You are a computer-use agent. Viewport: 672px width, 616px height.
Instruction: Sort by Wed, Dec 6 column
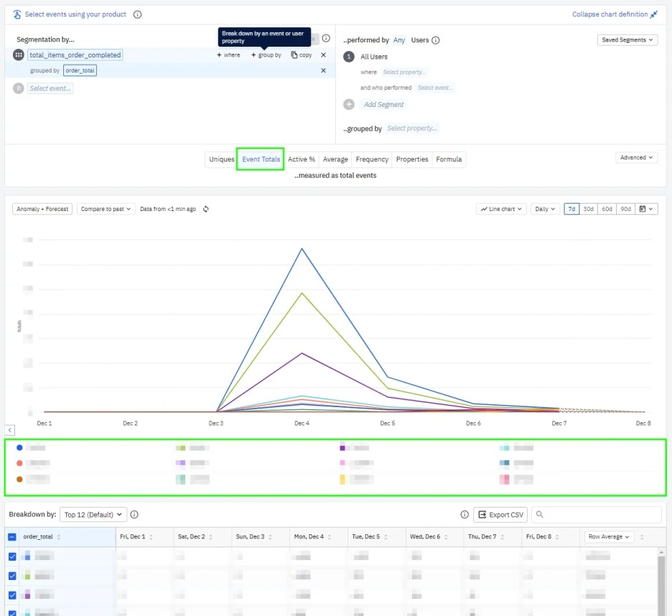coord(446,537)
